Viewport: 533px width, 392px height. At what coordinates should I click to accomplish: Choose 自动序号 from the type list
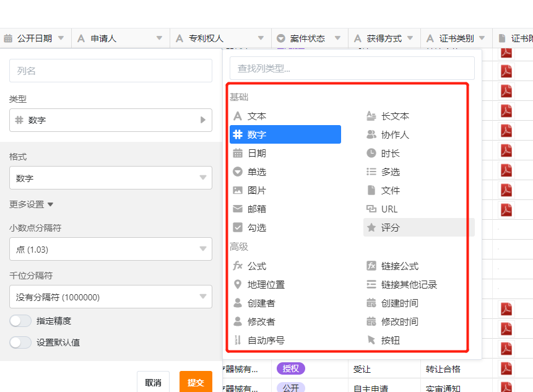(x=266, y=341)
